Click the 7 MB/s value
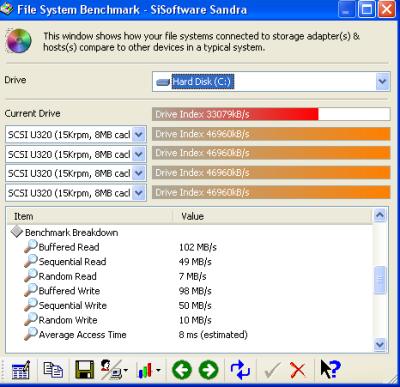The width and height of the screenshot is (400, 387). (x=192, y=276)
